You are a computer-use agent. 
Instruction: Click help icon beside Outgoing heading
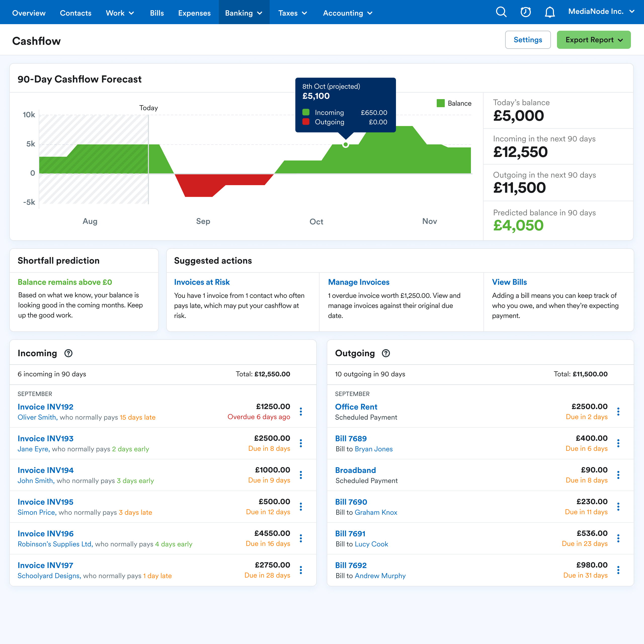[386, 353]
